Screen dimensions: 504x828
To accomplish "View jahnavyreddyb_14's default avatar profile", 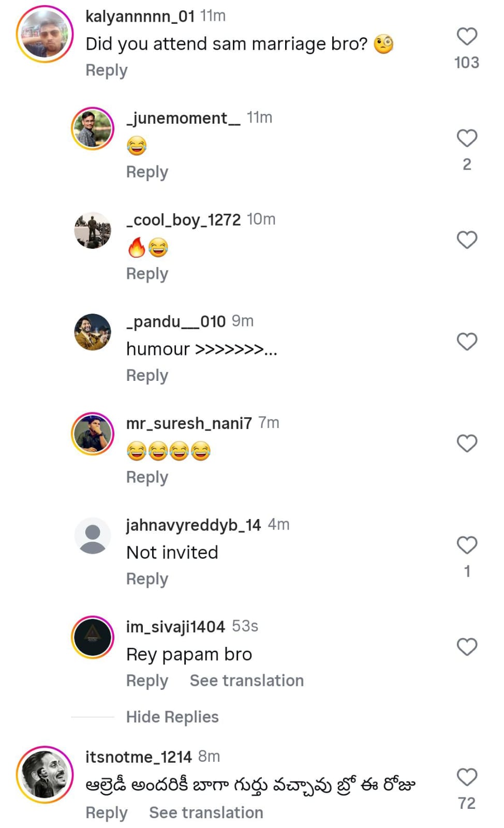I will [x=93, y=536].
